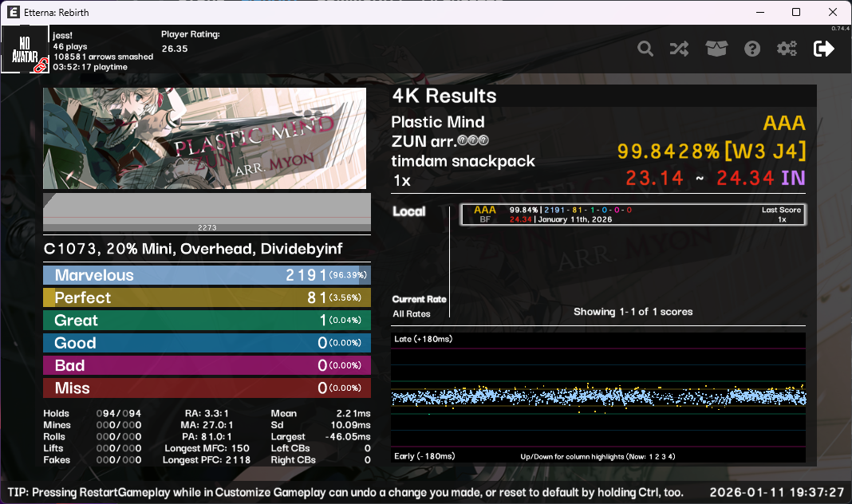Click the offset plot scatter graph
The width and height of the screenshot is (852, 504).
pos(598,397)
